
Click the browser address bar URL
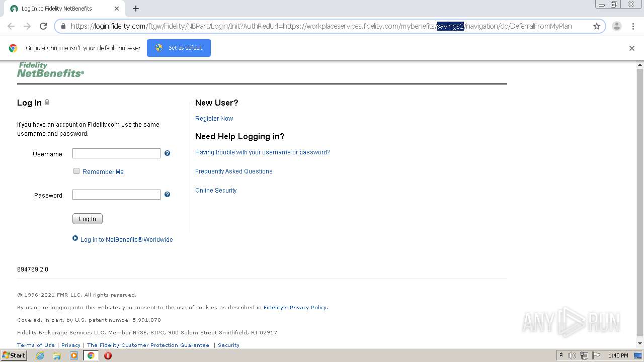coord(321,26)
